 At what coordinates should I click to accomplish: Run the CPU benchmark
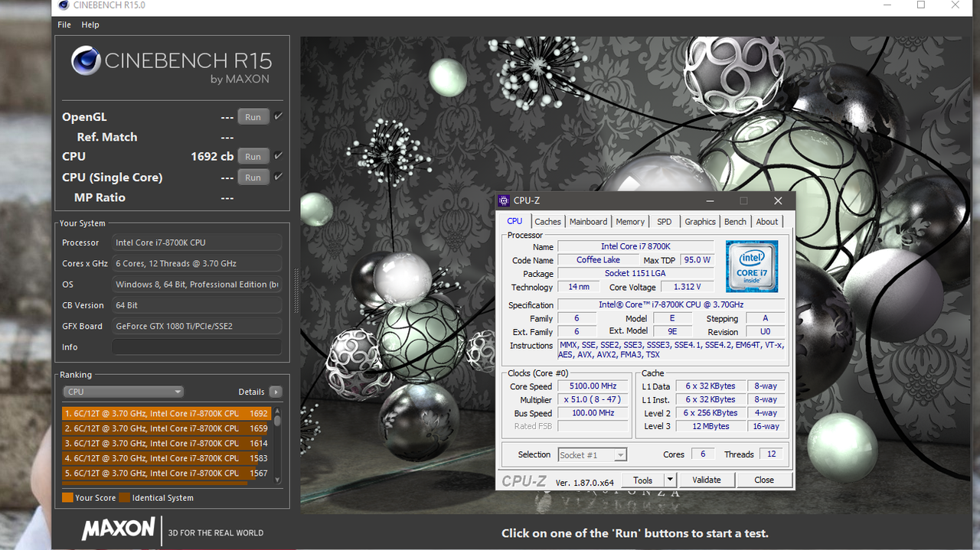pyautogui.click(x=253, y=156)
